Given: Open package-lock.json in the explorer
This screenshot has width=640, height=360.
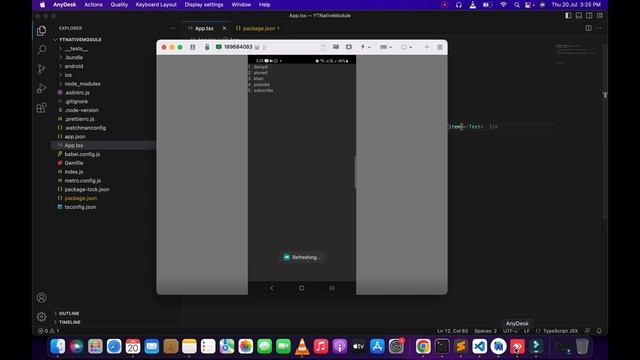Looking at the screenshot, I should point(87,189).
